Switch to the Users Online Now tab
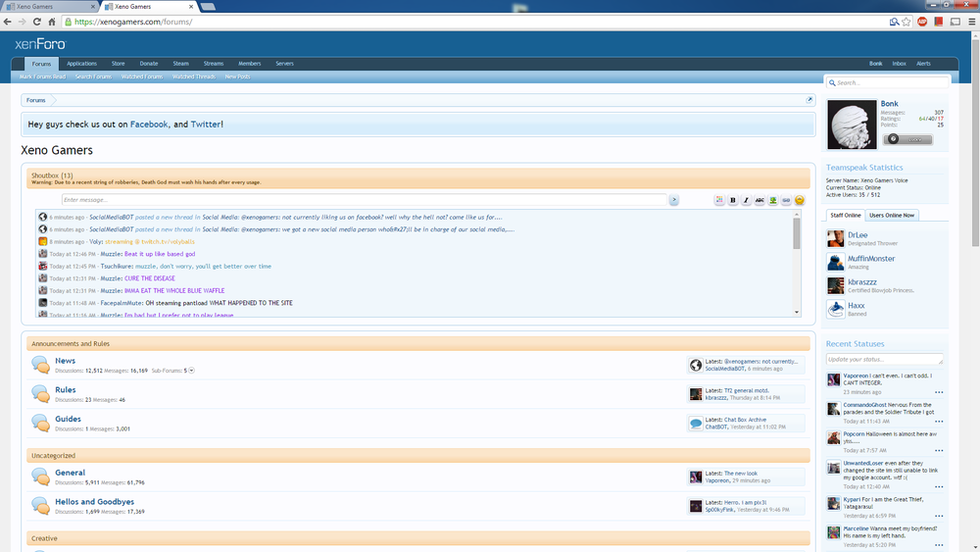Viewport: 980px width, 552px height. coord(891,215)
